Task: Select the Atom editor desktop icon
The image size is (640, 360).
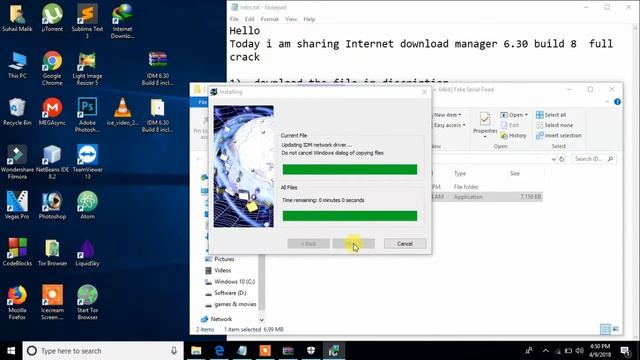Action: pos(87,205)
